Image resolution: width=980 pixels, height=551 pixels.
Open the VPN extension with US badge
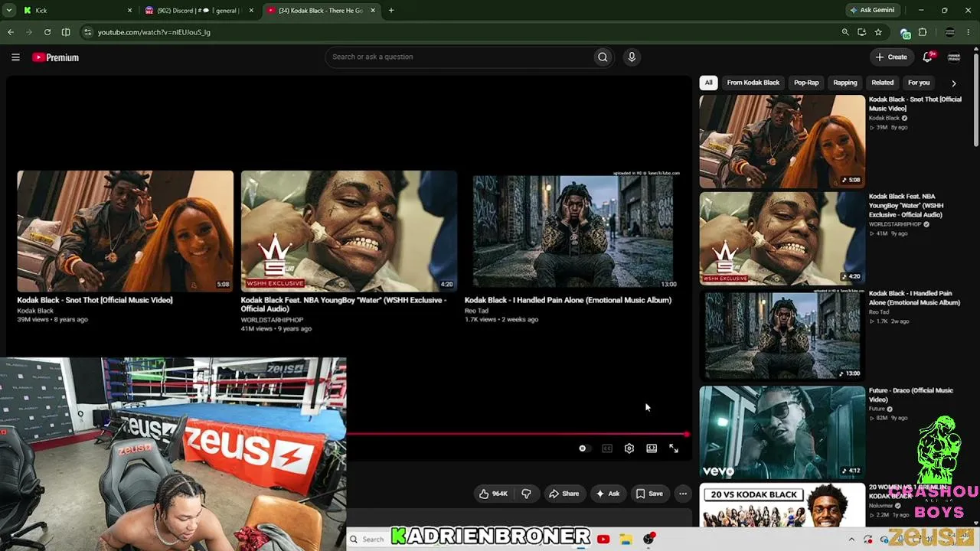(x=905, y=33)
